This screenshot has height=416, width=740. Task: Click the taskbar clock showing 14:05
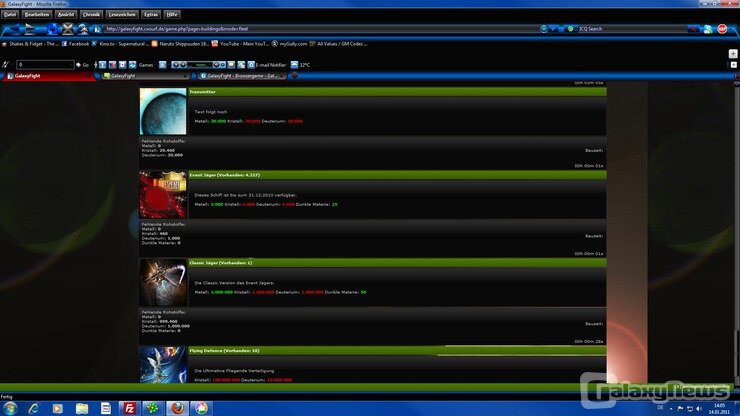[x=720, y=408]
